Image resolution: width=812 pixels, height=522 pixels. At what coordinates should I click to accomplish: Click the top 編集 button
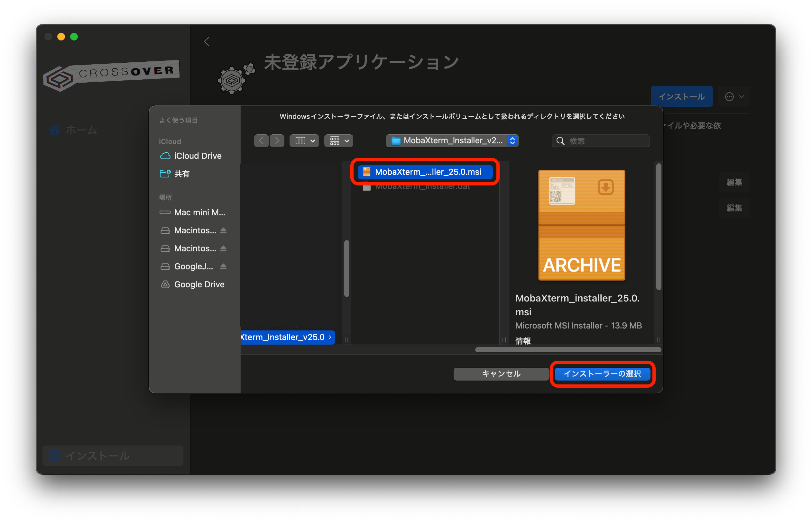click(x=734, y=182)
